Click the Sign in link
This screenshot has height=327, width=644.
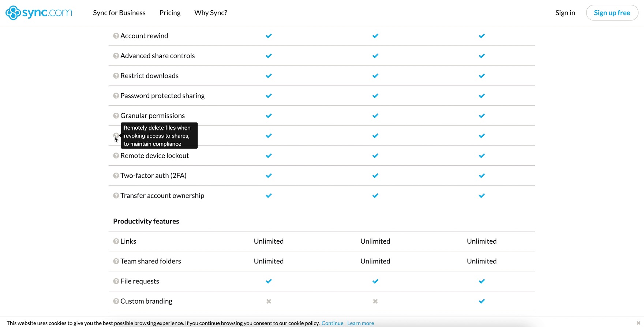(x=565, y=13)
